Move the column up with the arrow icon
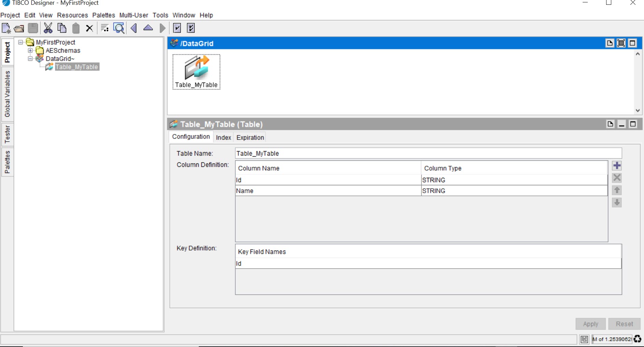The image size is (644, 347). tap(617, 190)
